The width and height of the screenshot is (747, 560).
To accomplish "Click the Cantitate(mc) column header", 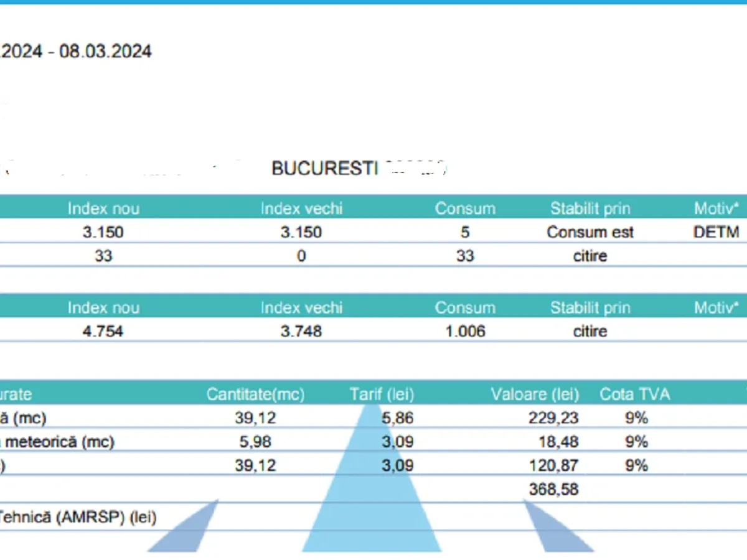I will [x=255, y=394].
